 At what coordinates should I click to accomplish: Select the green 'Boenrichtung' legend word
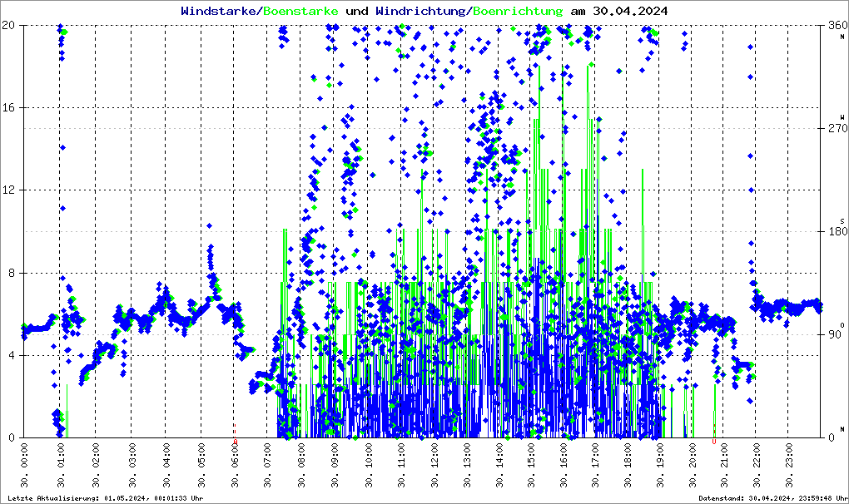tap(519, 11)
